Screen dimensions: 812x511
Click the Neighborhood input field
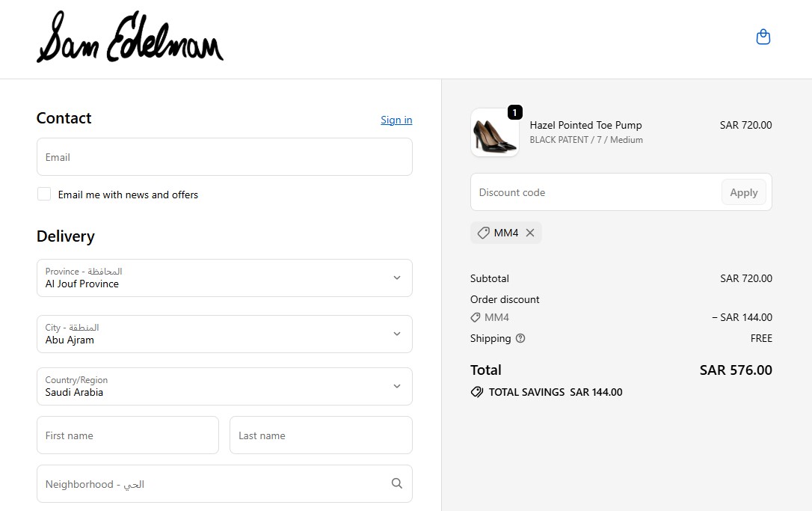pos(224,483)
